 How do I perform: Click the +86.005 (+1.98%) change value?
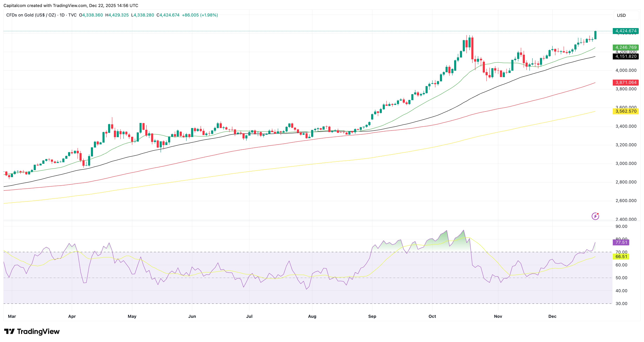click(x=200, y=15)
